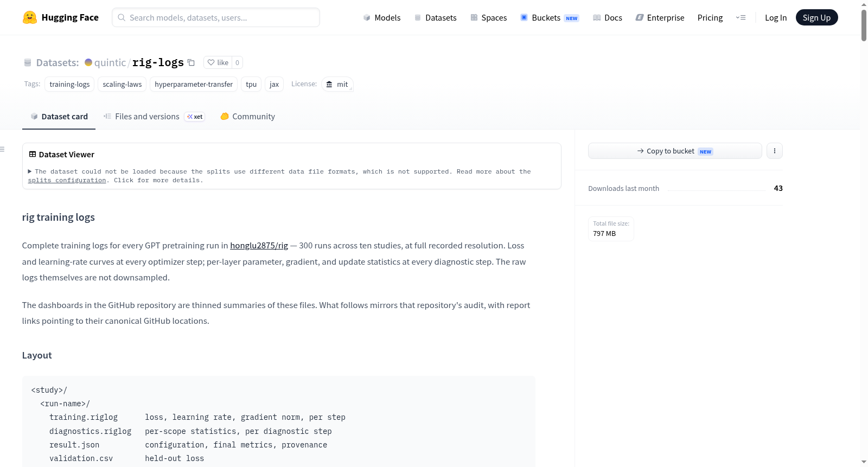Image resolution: width=868 pixels, height=467 pixels.
Task: Select the Dataset card tab
Action: click(59, 117)
